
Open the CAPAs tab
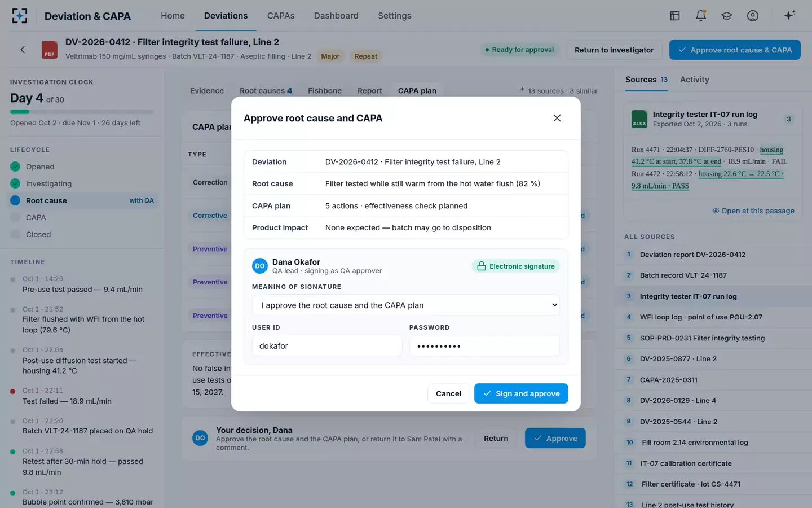tap(281, 16)
